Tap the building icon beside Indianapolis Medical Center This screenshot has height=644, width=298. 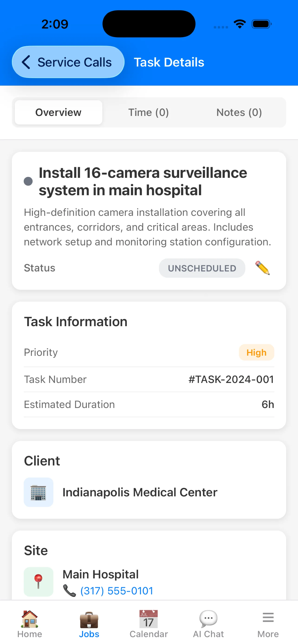tap(39, 492)
